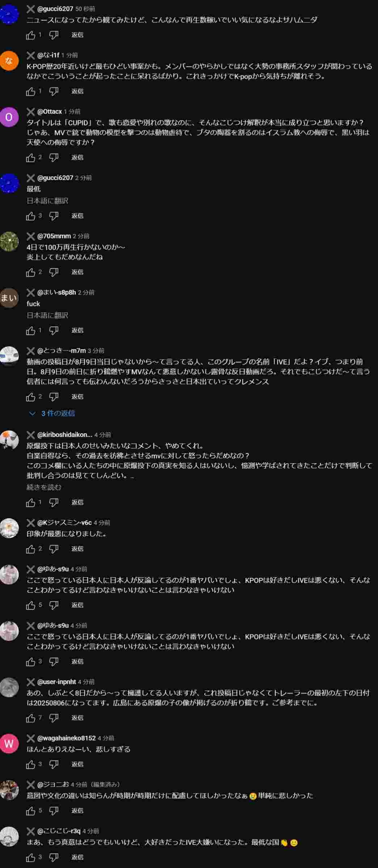The image size is (378, 868).
Task: Like the @705mmm comment about 100万再生
Action: 31,272
